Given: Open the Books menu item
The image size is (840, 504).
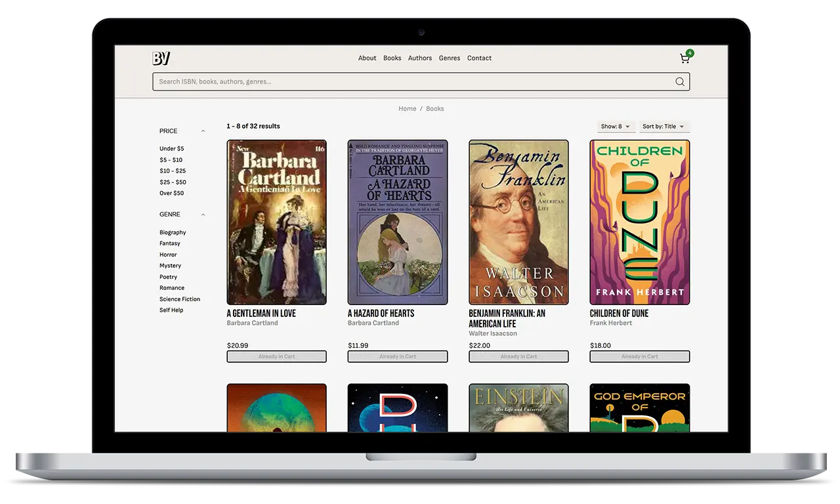Looking at the screenshot, I should 392,58.
